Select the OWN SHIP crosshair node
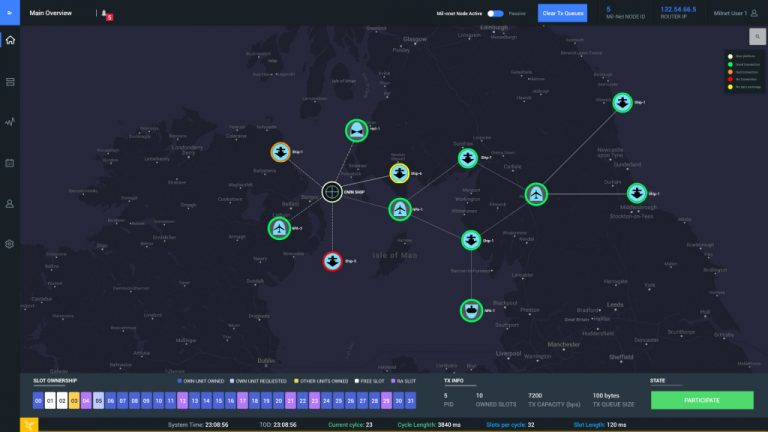This screenshot has height=432, width=768. pos(332,191)
